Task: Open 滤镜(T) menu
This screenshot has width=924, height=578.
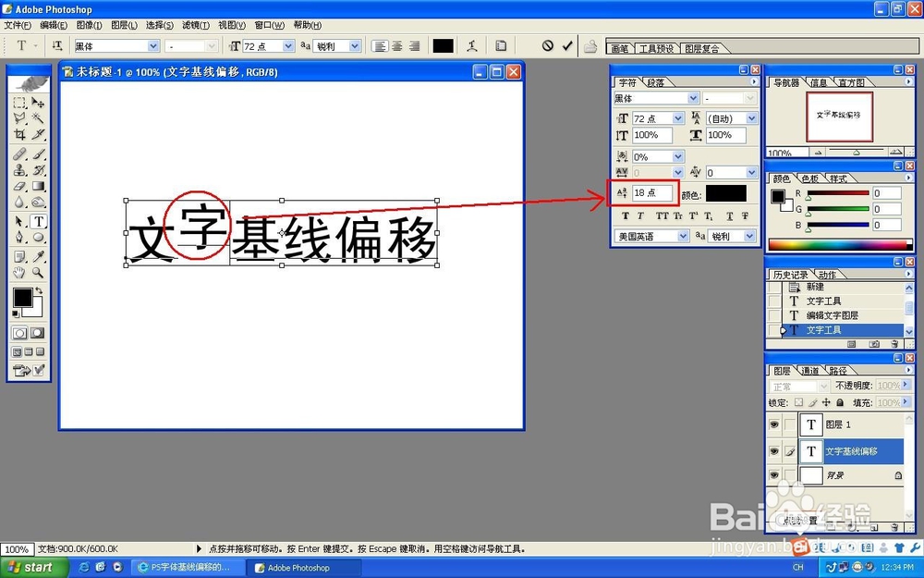Action: [196, 25]
